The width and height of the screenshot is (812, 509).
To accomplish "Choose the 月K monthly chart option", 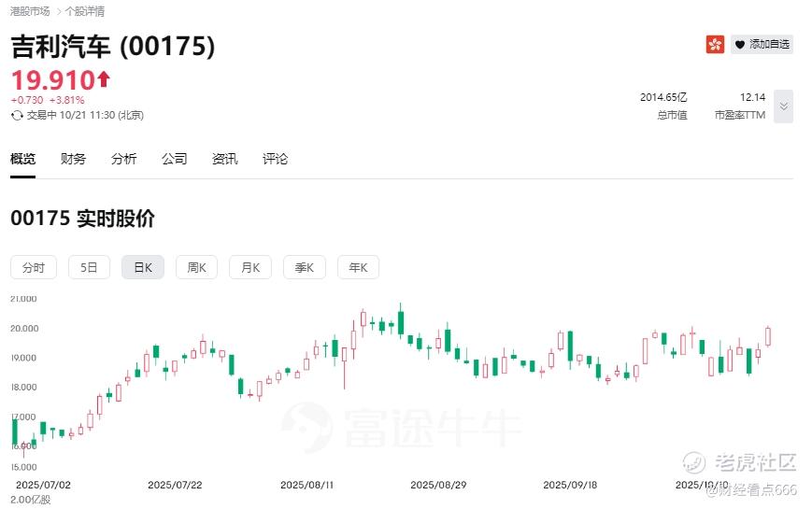I will coord(250,267).
